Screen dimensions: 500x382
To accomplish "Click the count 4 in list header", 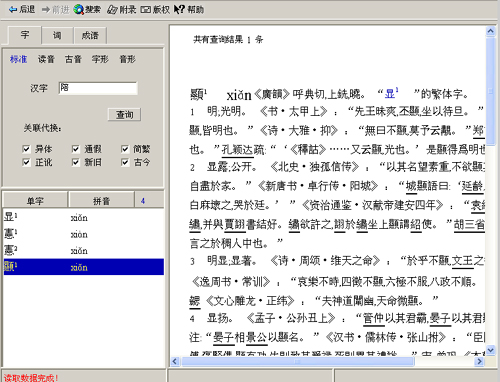I will (143, 201).
